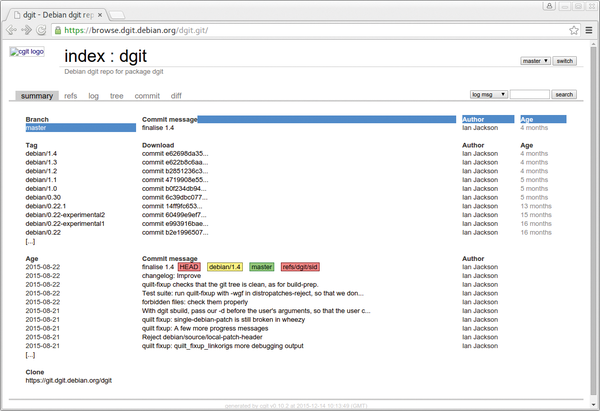Image resolution: width=600 pixels, height=411 pixels.
Task: Open 'quilt-fixup checks that the git tree' commit
Action: click(x=230, y=285)
